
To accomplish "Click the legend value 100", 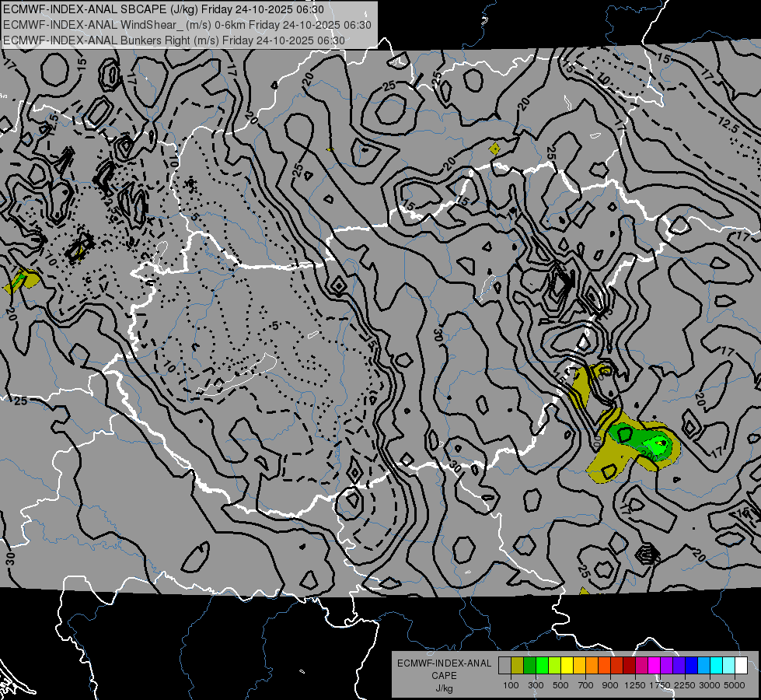I will pos(511,685).
